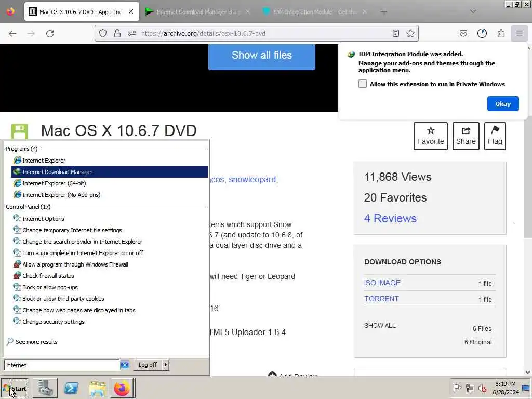Launch Internet Download Manager from Start menu

109,172
